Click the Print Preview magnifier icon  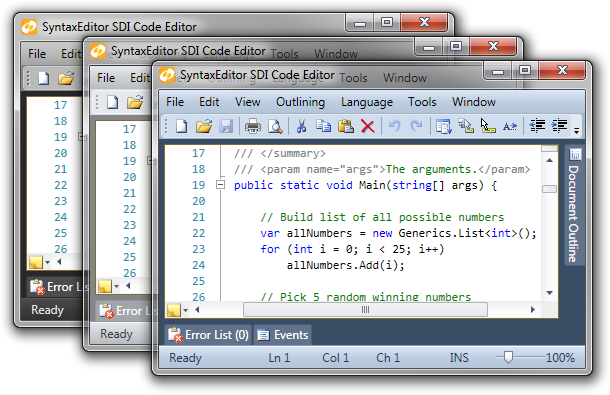(x=275, y=126)
